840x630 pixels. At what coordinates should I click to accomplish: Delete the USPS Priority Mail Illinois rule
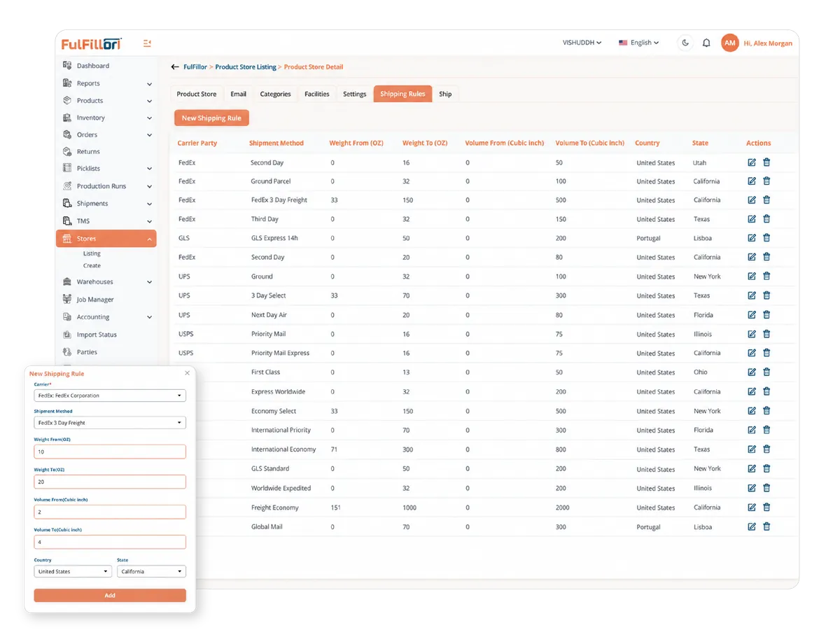[x=766, y=334]
